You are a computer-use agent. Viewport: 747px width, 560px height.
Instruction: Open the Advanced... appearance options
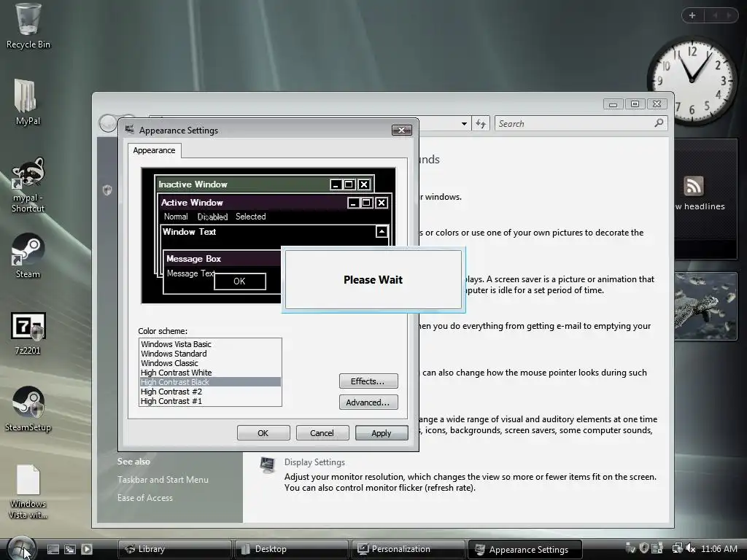pos(368,402)
